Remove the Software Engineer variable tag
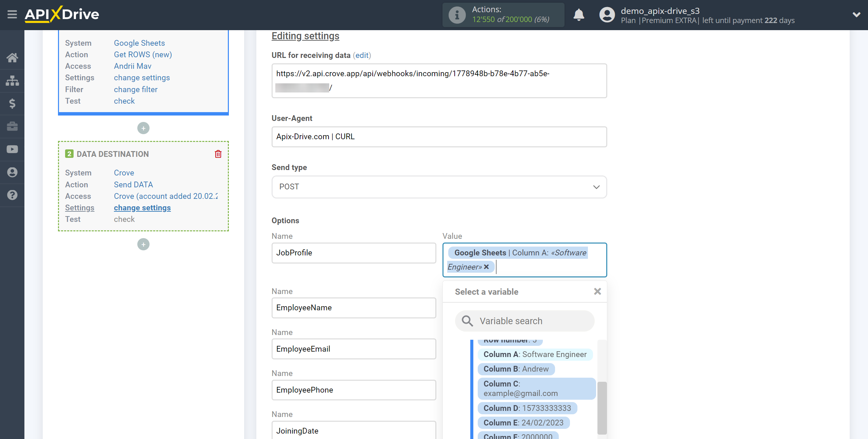868x439 pixels. (486, 267)
